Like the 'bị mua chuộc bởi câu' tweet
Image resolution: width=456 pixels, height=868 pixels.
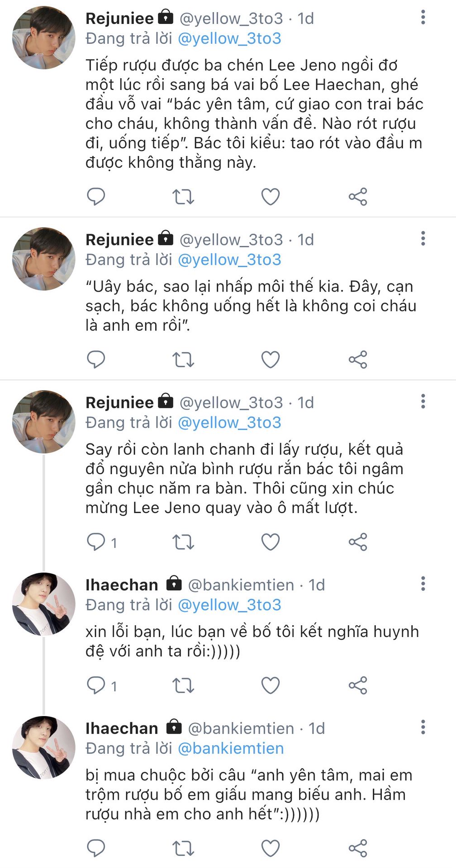271,848
